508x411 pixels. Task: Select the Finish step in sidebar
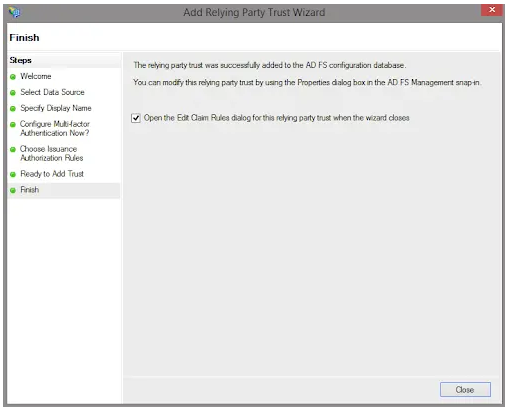pos(30,190)
